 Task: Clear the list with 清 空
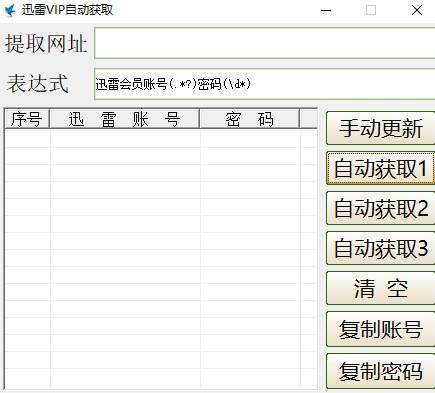[x=380, y=288]
